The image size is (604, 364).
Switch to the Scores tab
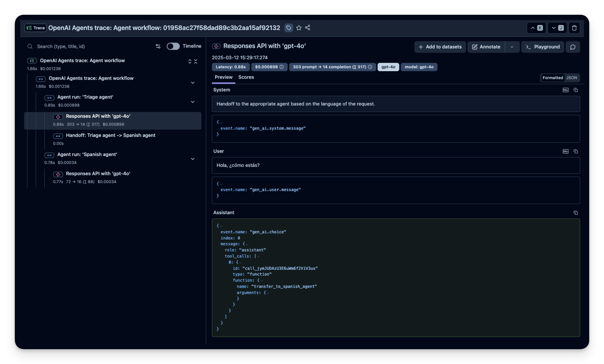246,77
